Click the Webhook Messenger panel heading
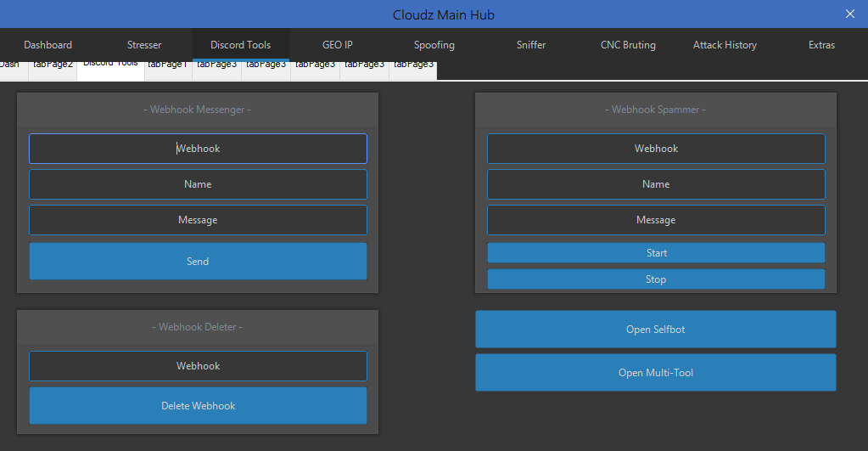 pos(198,110)
